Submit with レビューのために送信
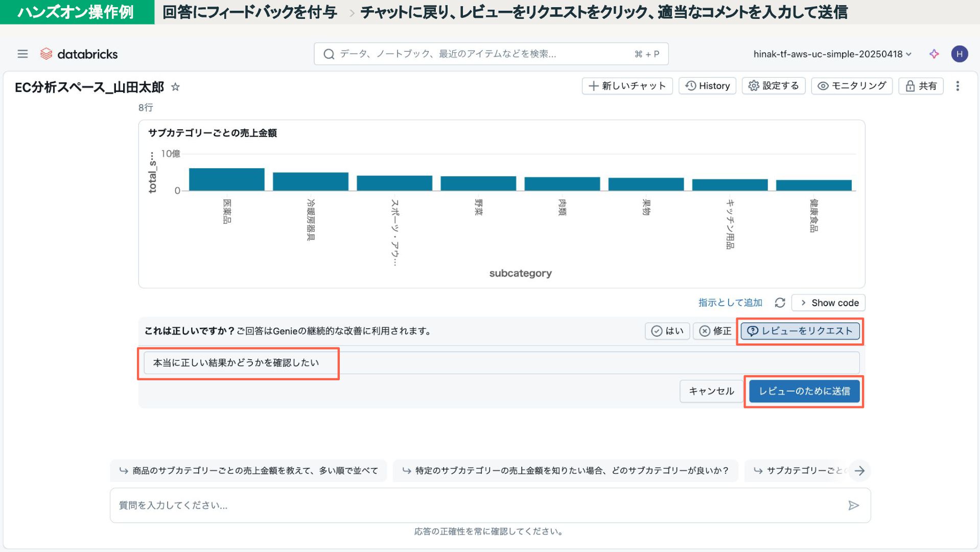The width and height of the screenshot is (980, 552). [804, 391]
